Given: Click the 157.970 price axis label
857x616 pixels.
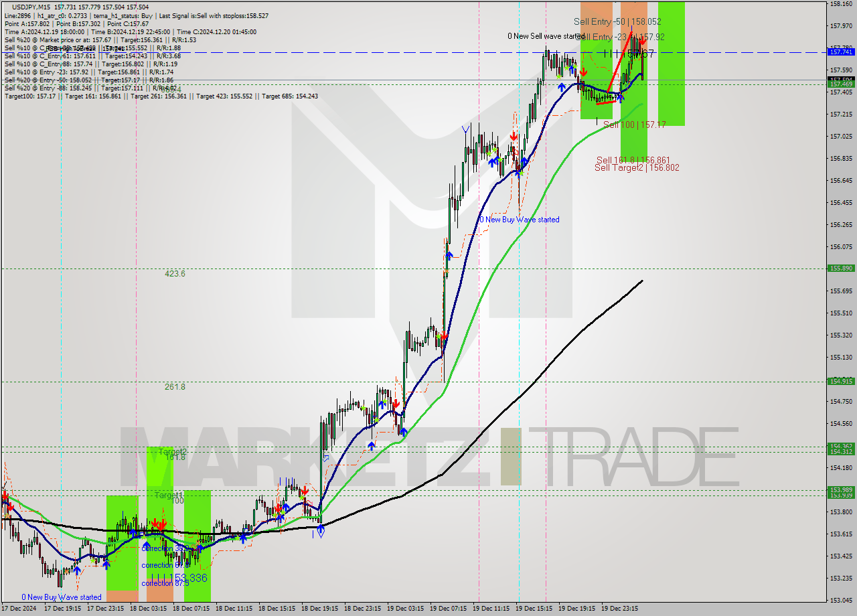Looking at the screenshot, I should [841, 25].
